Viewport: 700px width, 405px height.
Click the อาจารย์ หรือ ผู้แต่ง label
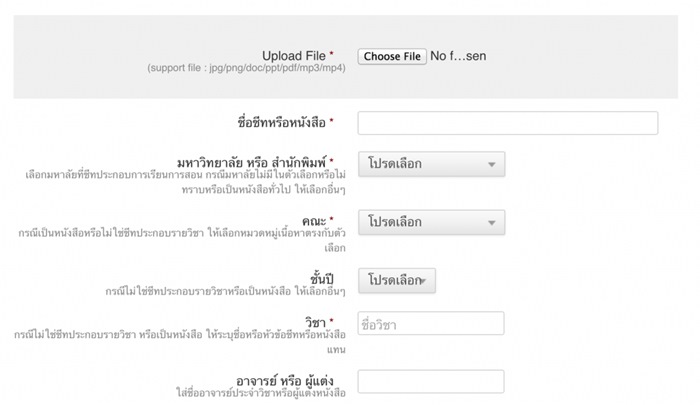pyautogui.click(x=285, y=381)
